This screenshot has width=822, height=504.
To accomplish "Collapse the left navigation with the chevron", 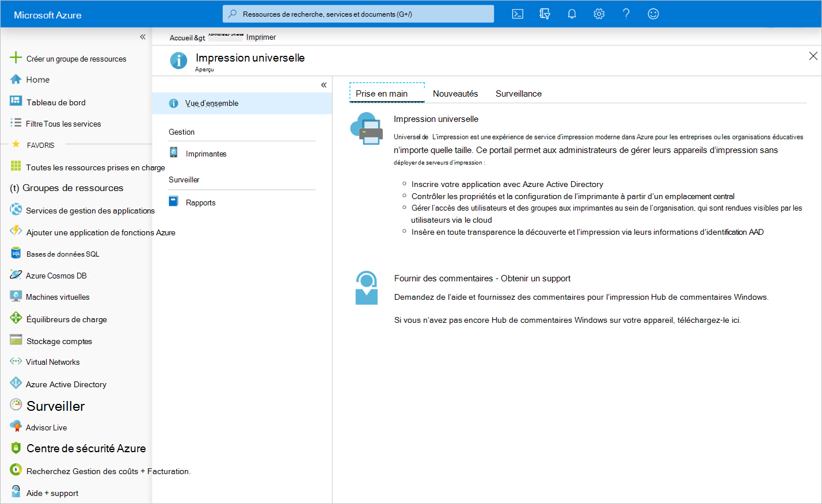I will [143, 36].
